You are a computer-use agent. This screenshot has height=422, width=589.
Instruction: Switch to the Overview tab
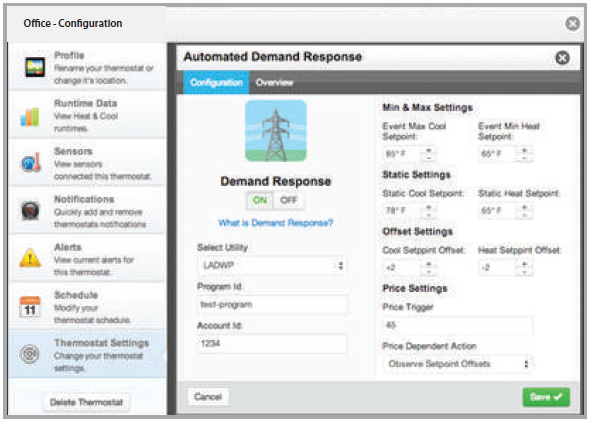pyautogui.click(x=274, y=82)
